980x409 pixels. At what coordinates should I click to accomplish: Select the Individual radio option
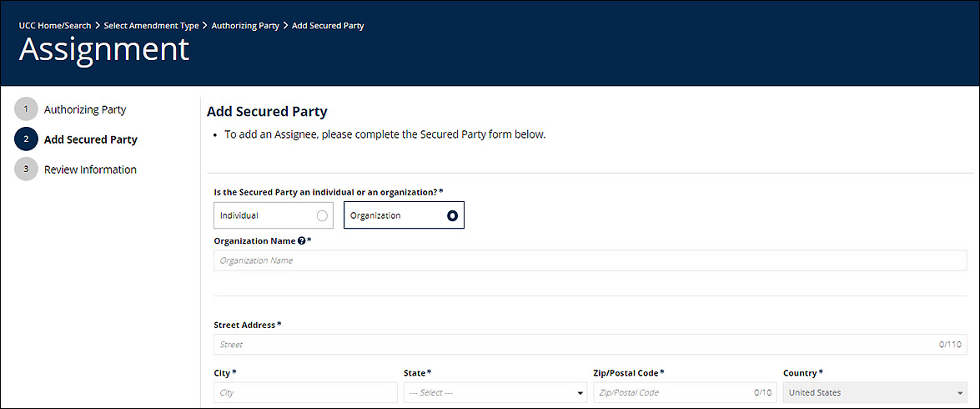(322, 215)
